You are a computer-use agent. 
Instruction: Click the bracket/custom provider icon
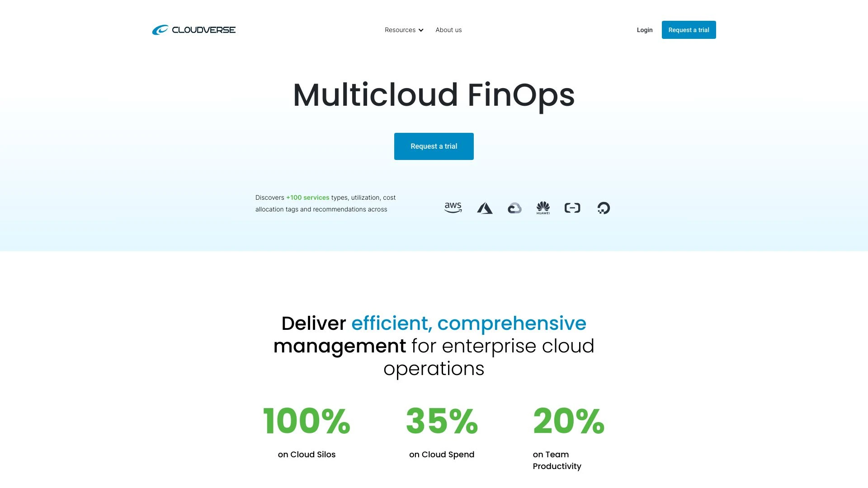pyautogui.click(x=572, y=207)
